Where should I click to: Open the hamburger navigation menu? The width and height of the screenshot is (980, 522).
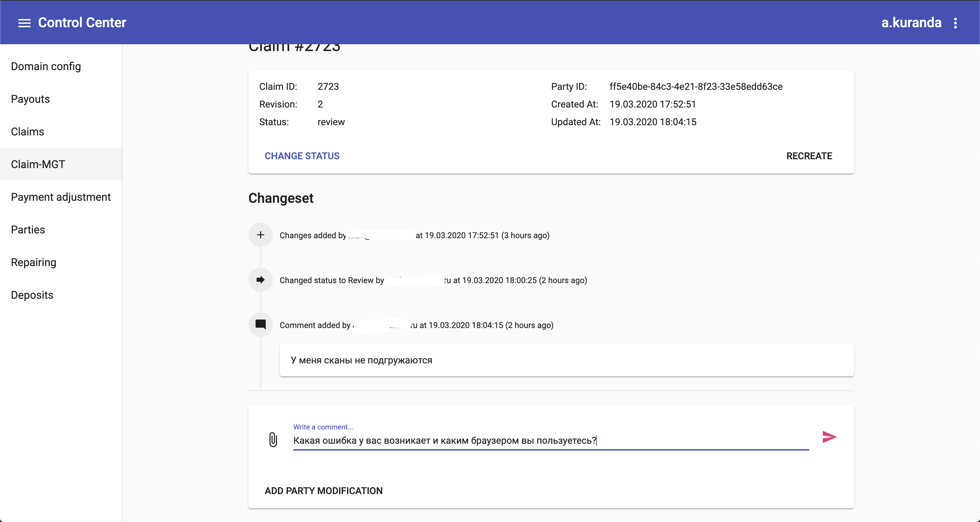pos(24,23)
